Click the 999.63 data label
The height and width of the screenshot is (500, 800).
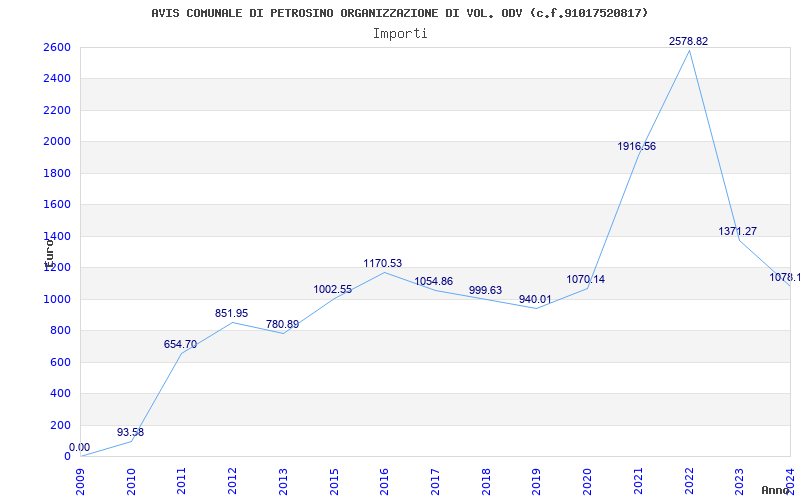coord(485,291)
